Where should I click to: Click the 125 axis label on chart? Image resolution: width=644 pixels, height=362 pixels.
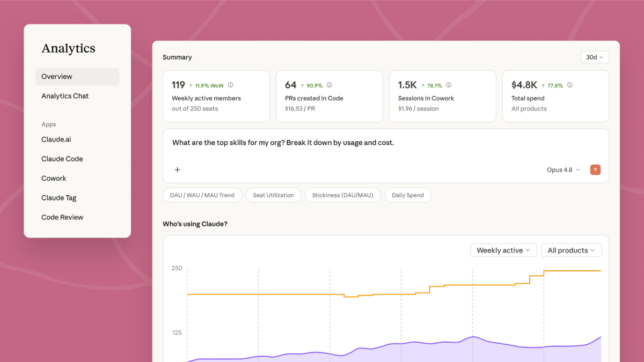[177, 333]
